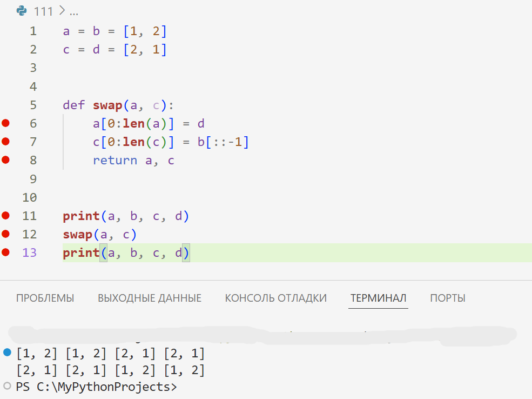The height and width of the screenshot is (399, 532).
Task: Remove the breakpoint at the return statement line
Action: [x=6, y=160]
